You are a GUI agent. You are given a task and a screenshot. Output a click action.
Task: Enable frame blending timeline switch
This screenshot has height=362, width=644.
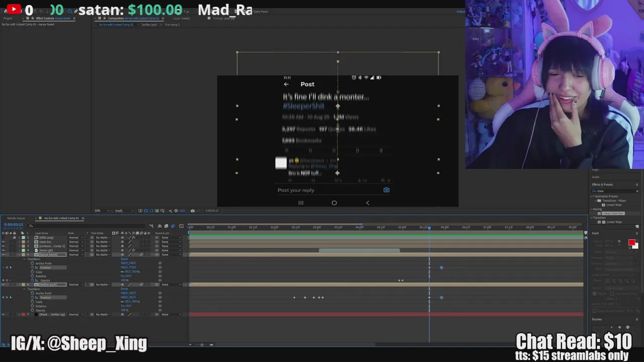[x=166, y=226]
